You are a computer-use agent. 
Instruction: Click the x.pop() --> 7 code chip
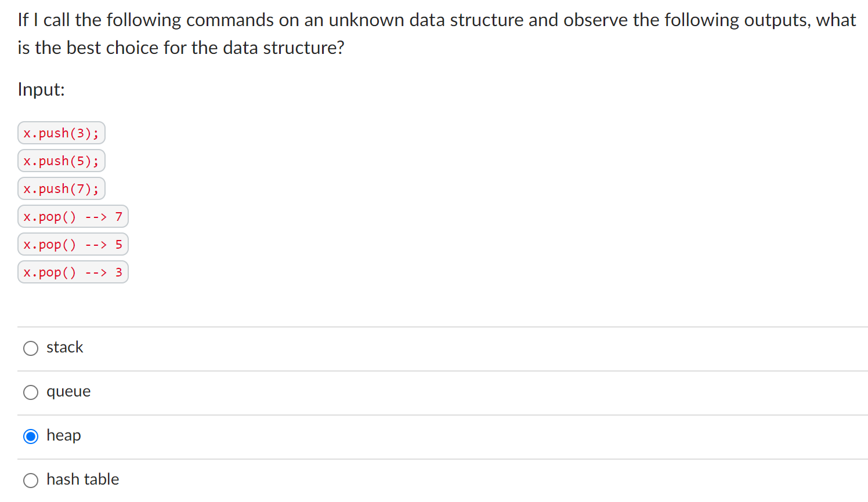(73, 216)
